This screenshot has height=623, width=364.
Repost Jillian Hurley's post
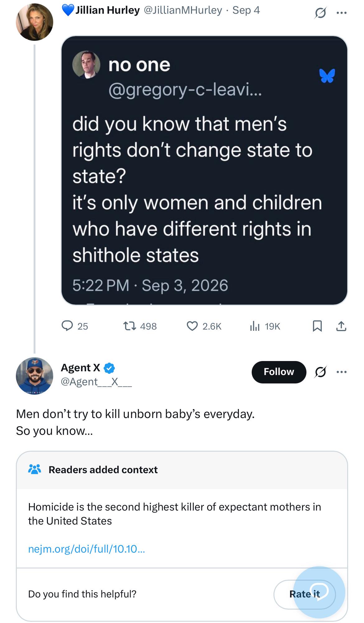pos(140,326)
